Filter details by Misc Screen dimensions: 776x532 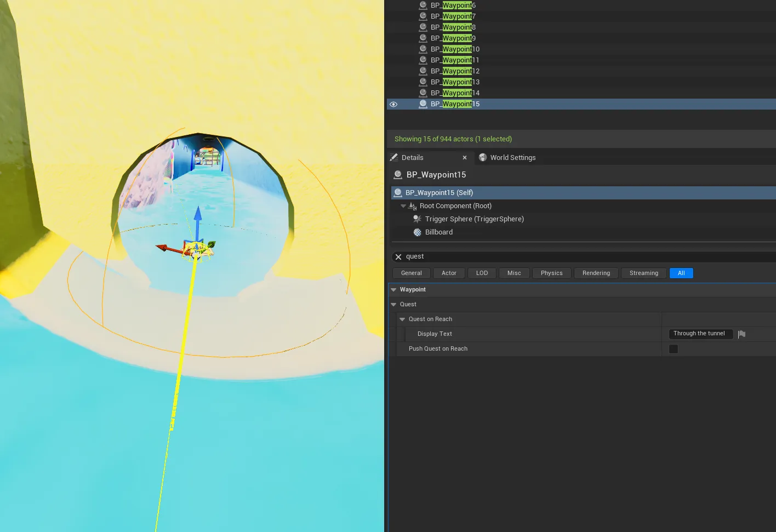(514, 273)
